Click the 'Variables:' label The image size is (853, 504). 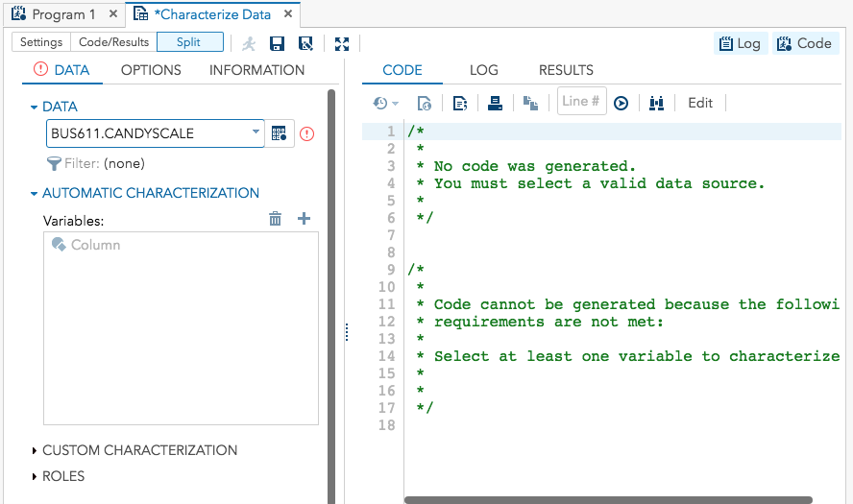[x=73, y=221]
